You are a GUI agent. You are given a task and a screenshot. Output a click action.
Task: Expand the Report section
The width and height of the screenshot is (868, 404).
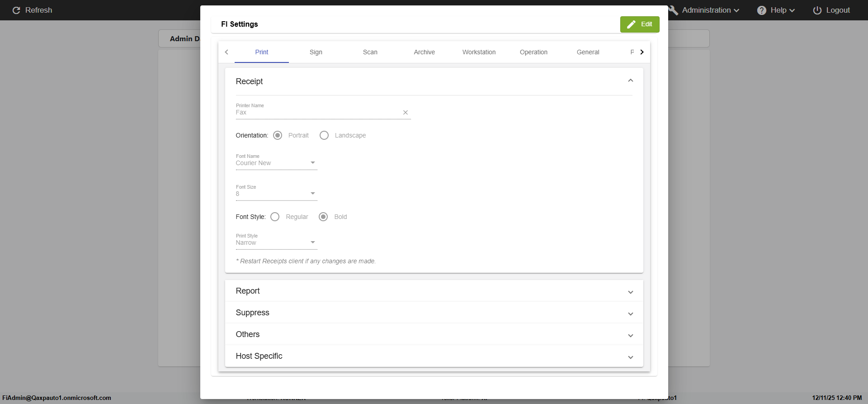[434, 291]
